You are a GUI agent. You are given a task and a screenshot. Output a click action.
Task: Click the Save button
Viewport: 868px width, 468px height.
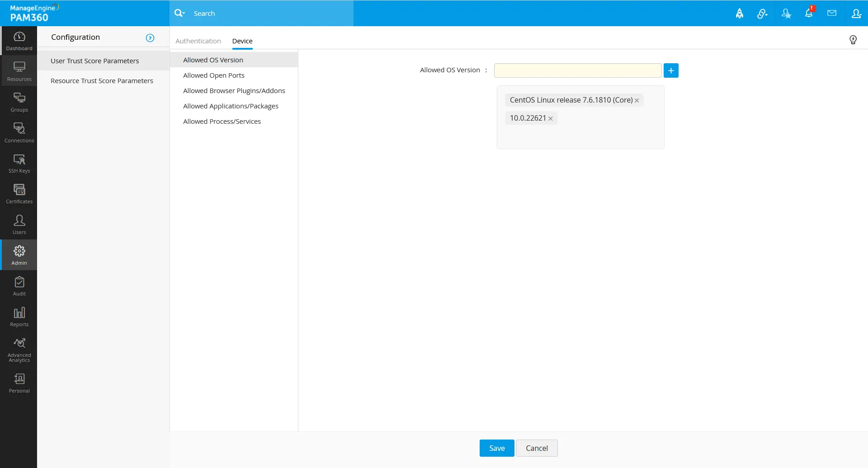click(497, 448)
